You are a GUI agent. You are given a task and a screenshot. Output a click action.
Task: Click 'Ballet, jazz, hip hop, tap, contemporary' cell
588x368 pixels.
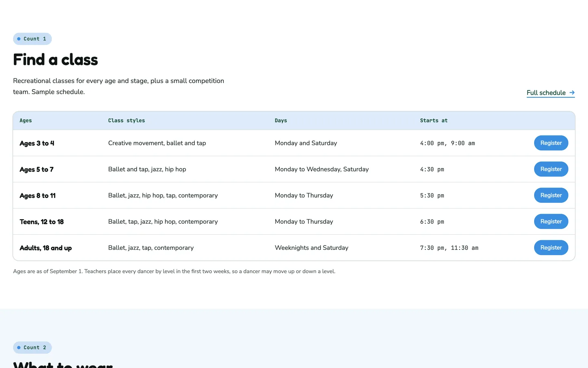163,195
